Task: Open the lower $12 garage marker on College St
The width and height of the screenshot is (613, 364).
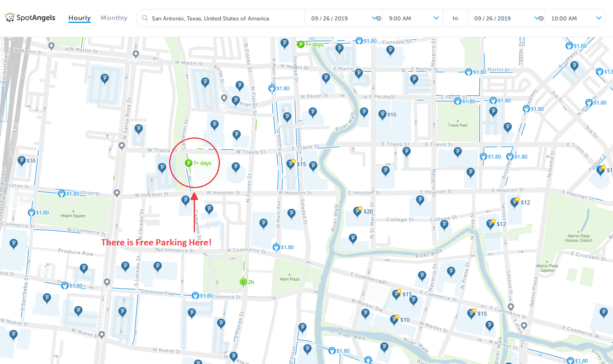Action: tap(491, 224)
